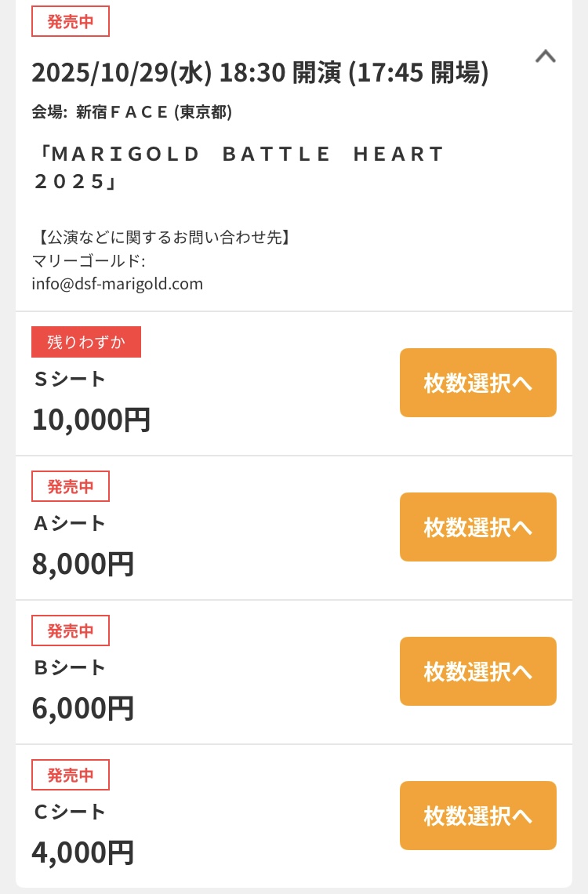Image resolution: width=588 pixels, height=894 pixels.
Task: Select the Sシート seat label
Action: pyautogui.click(x=69, y=379)
